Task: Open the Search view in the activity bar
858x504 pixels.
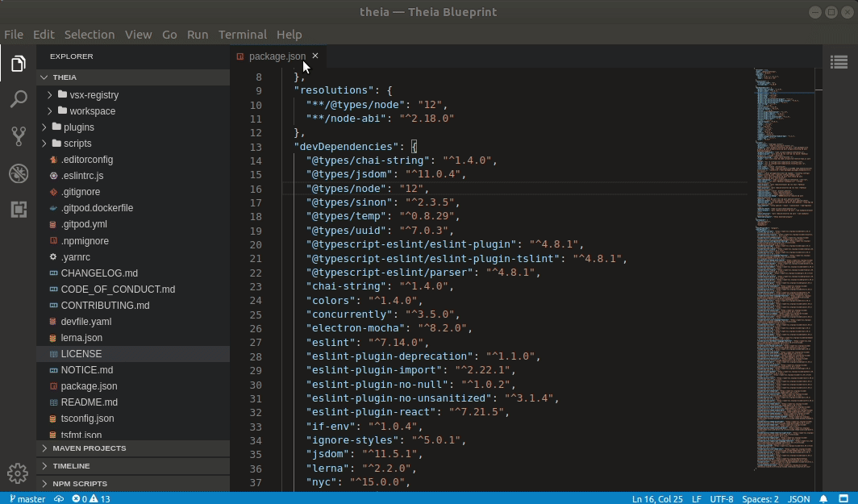Action: click(x=18, y=99)
